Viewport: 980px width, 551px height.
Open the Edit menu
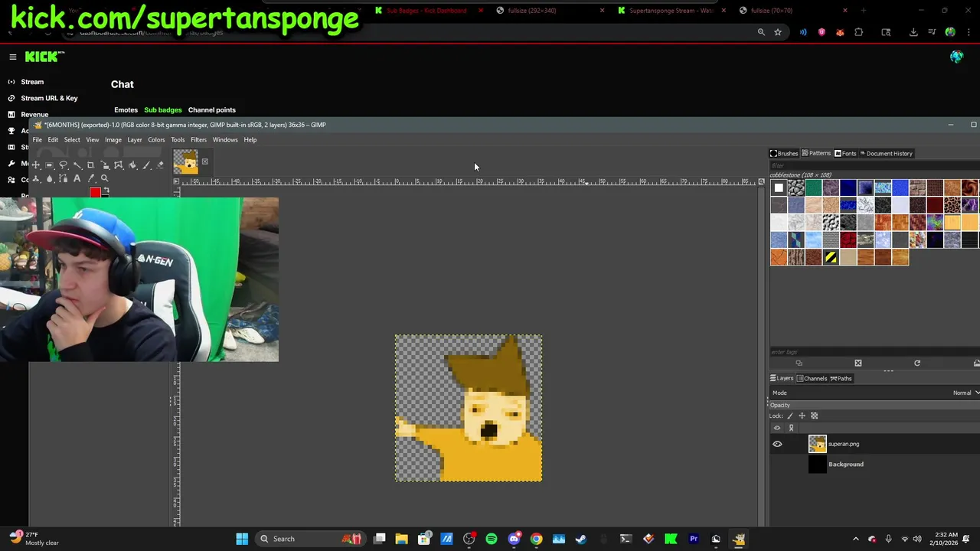click(x=53, y=139)
